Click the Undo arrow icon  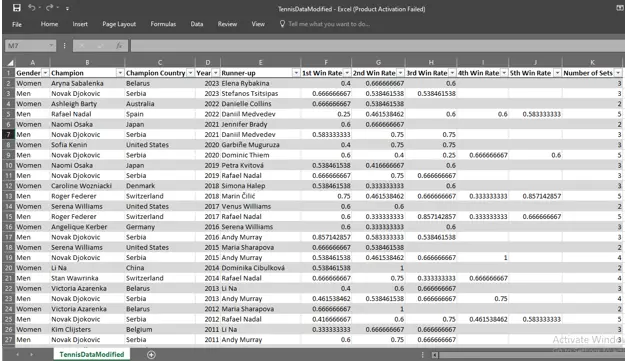pyautogui.click(x=31, y=8)
